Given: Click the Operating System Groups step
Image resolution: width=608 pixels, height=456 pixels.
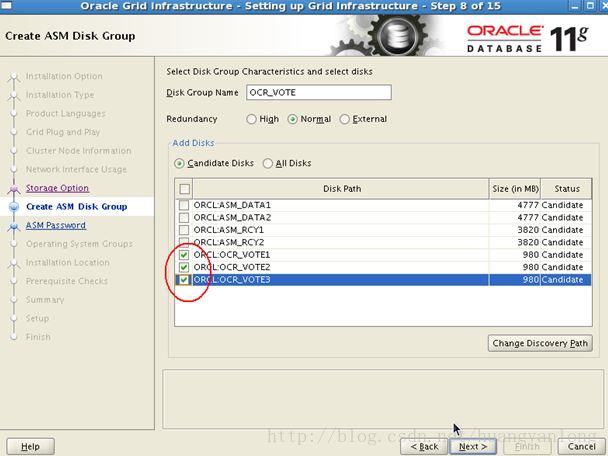Looking at the screenshot, I should click(79, 244).
